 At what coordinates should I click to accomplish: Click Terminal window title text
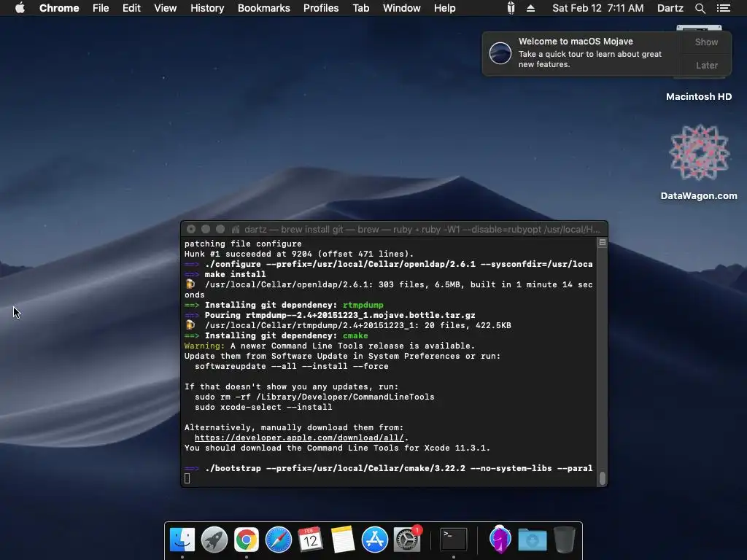[422, 230]
